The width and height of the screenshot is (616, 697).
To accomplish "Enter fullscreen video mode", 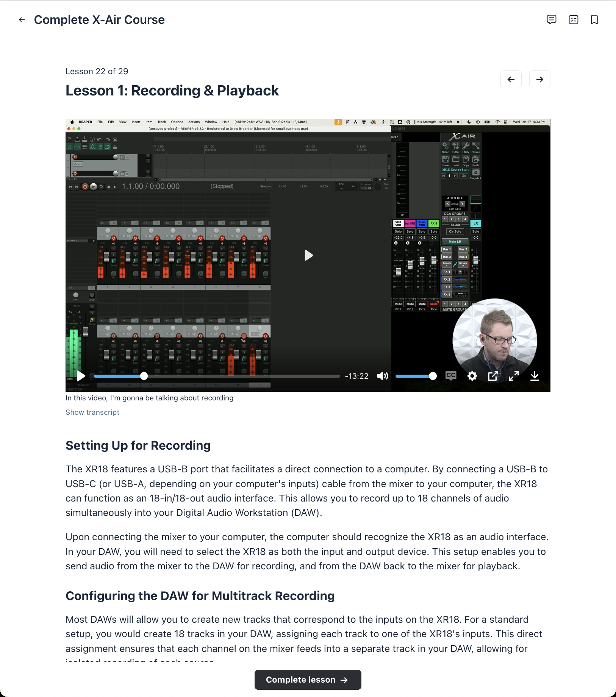I will (514, 376).
